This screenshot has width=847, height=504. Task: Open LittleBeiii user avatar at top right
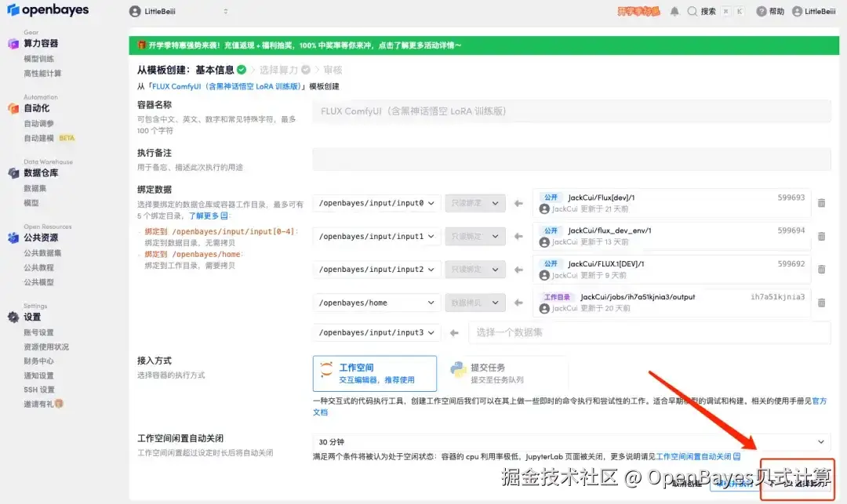[x=797, y=11]
